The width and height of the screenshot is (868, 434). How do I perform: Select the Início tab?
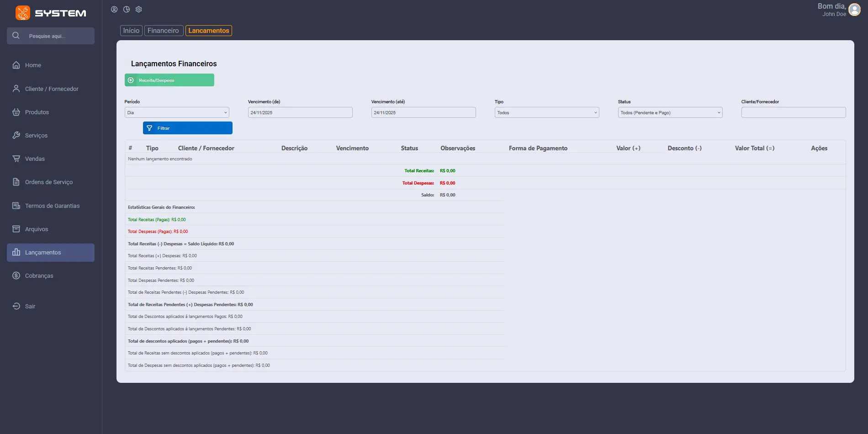tap(131, 30)
